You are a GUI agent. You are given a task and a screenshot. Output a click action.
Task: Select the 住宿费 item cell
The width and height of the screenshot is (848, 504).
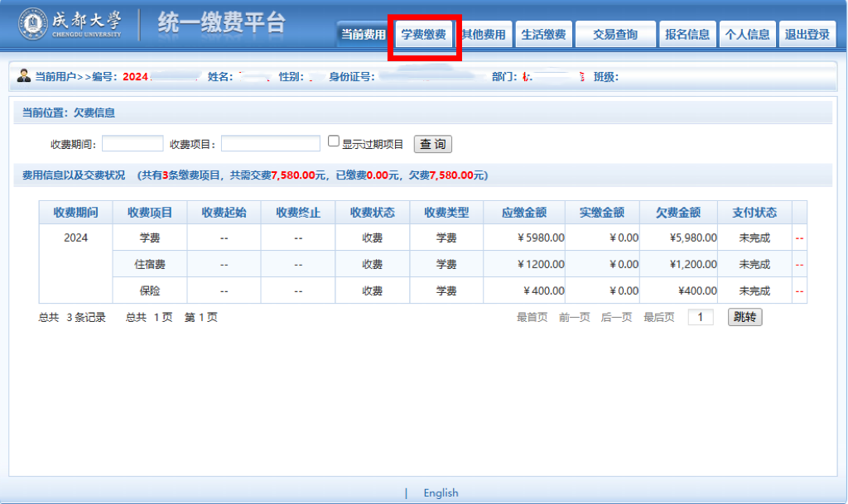pos(150,265)
